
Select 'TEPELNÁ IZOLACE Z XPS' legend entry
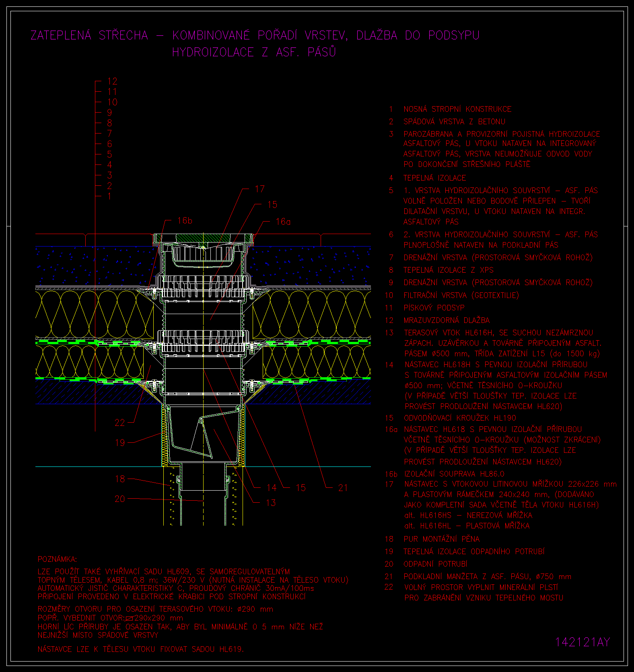(448, 270)
